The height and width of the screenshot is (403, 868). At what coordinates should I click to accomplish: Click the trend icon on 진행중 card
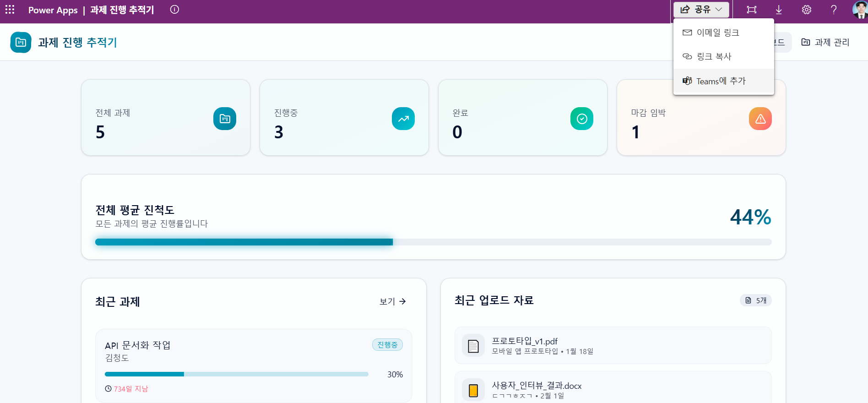pos(403,119)
